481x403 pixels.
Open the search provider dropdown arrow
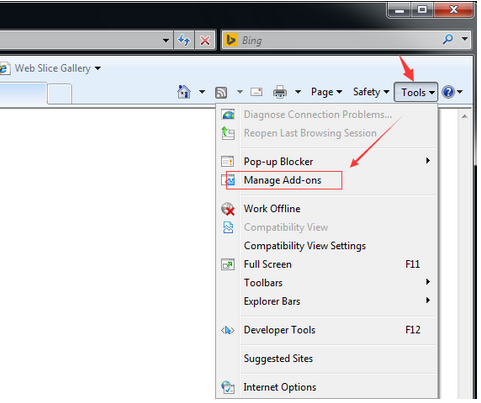(x=464, y=39)
